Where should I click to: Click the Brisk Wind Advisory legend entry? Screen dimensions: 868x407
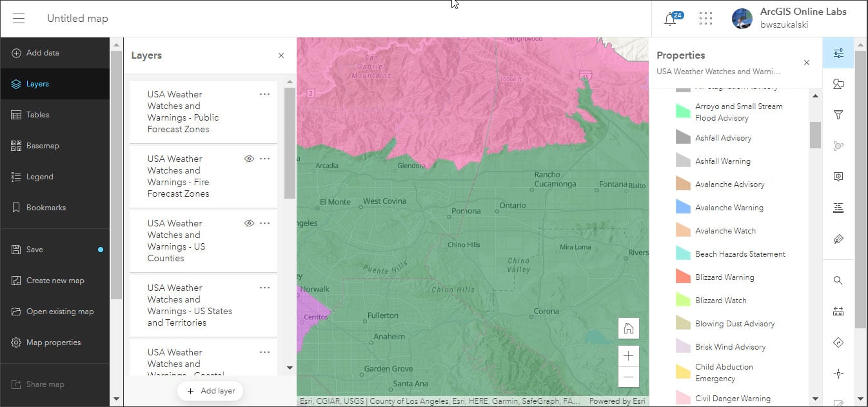coord(731,347)
